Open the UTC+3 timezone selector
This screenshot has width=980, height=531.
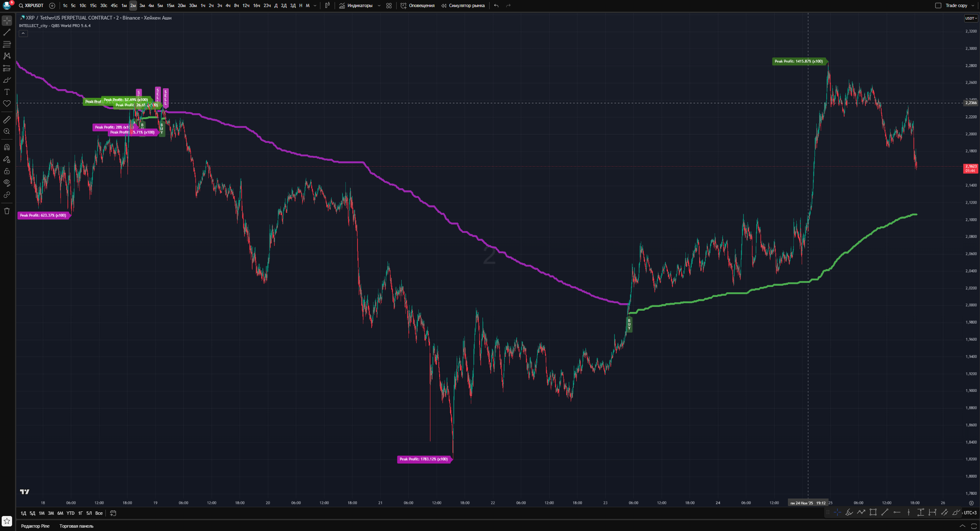pos(970,513)
